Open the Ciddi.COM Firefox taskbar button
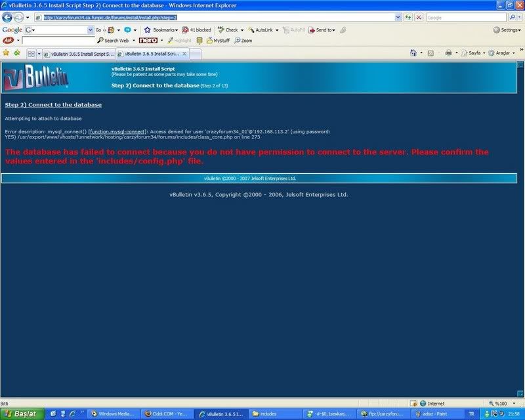The width and height of the screenshot is (525, 420). point(167,414)
